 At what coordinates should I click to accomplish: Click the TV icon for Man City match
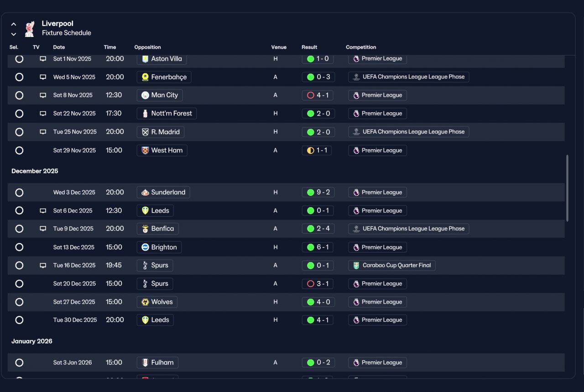tap(43, 95)
